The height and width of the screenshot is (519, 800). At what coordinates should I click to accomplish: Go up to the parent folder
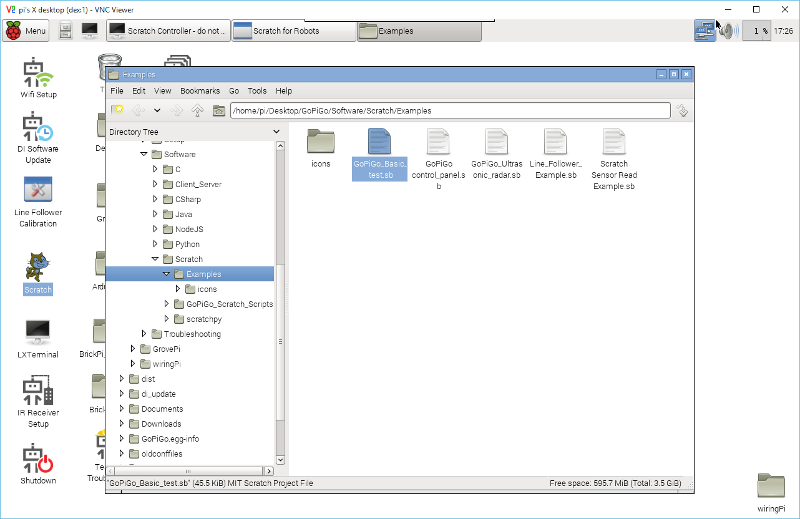point(197,110)
